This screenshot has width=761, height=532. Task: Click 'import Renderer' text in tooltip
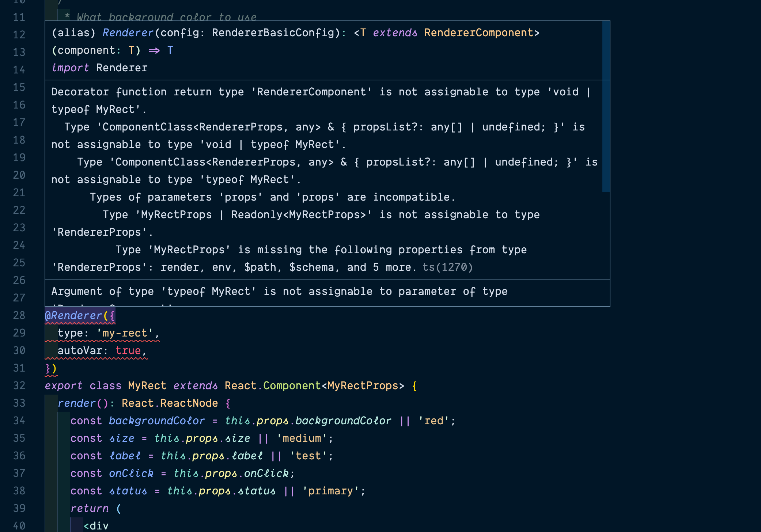[99, 68]
